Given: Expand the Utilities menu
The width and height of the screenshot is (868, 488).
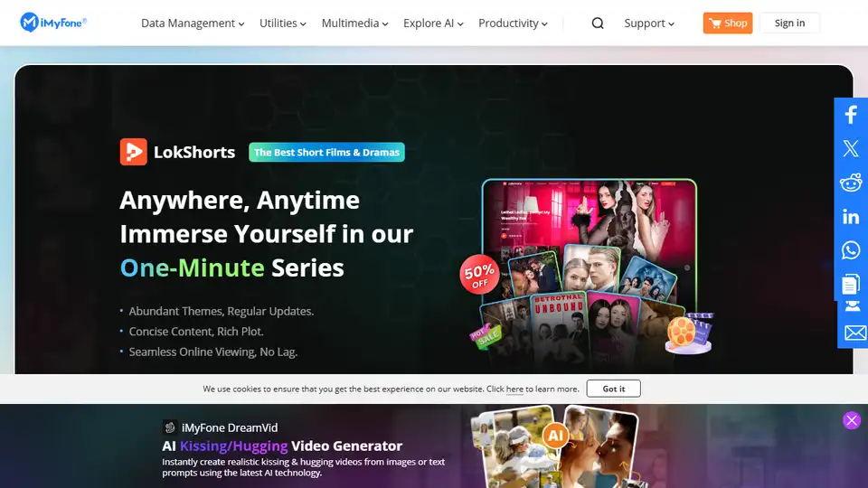Looking at the screenshot, I should pyautogui.click(x=283, y=23).
